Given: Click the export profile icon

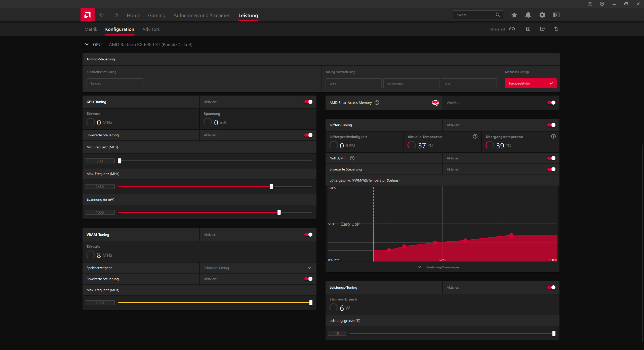Looking at the screenshot, I should point(542,29).
